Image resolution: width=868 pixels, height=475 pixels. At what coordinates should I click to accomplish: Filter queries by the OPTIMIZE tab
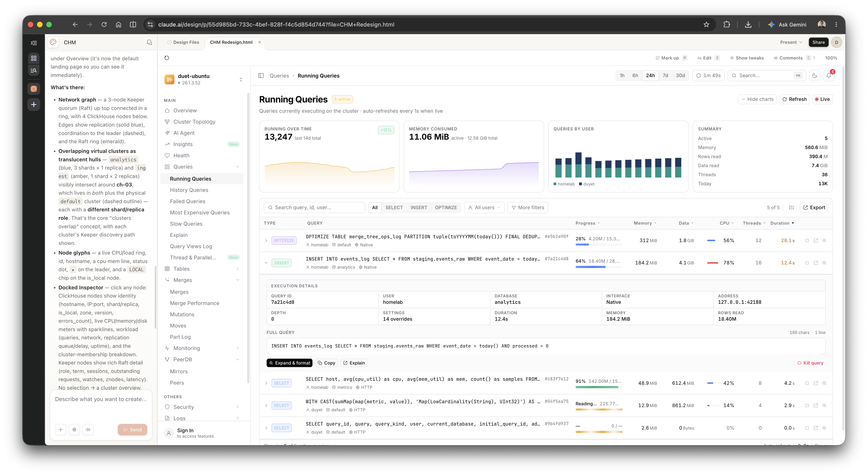click(x=446, y=208)
